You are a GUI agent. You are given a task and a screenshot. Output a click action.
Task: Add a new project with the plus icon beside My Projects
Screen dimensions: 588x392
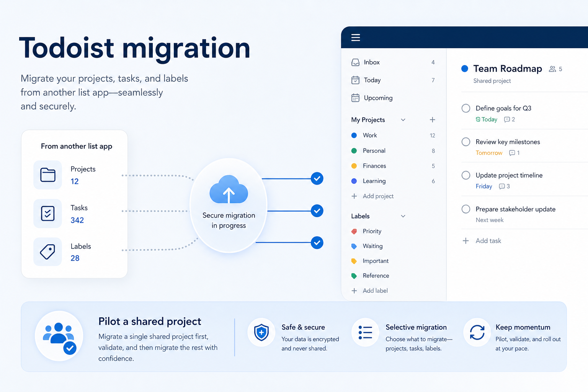tap(433, 120)
